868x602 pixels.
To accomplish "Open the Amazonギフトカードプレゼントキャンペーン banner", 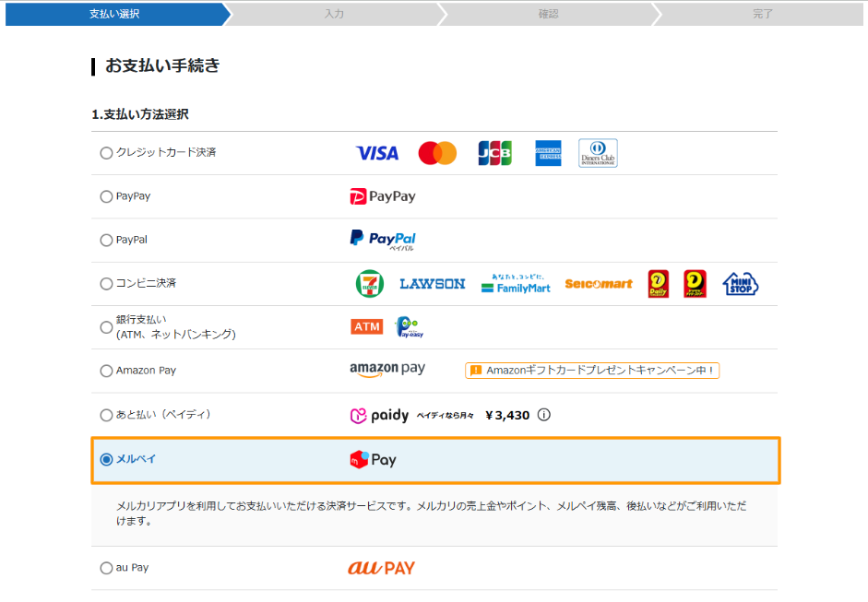I will [591, 371].
